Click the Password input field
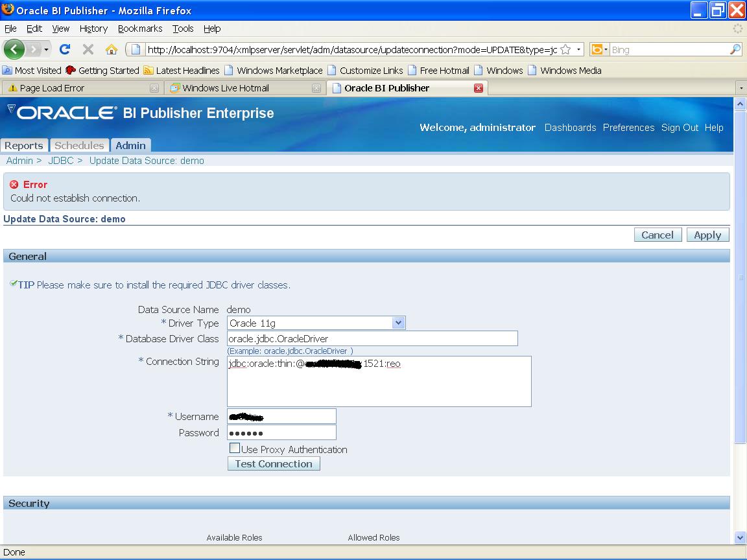This screenshot has height=560, width=747. [x=281, y=432]
